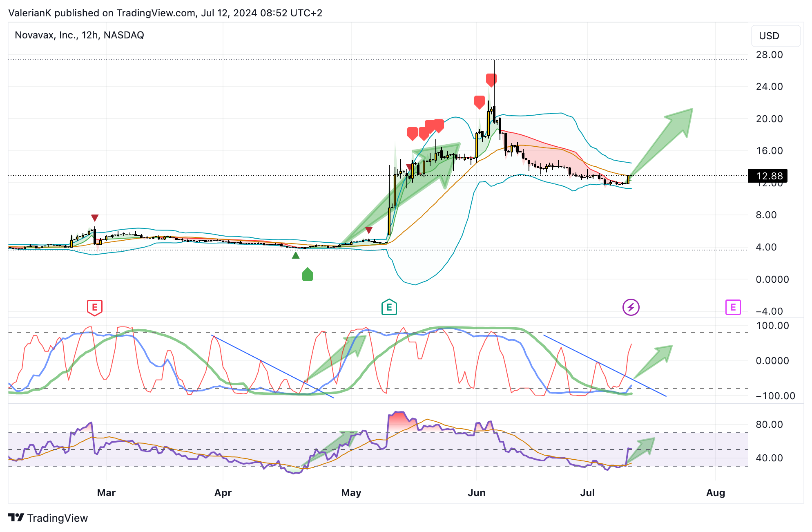Click the dark red down triangle in early May
Viewport: 812px width, 532px height.
369,230
